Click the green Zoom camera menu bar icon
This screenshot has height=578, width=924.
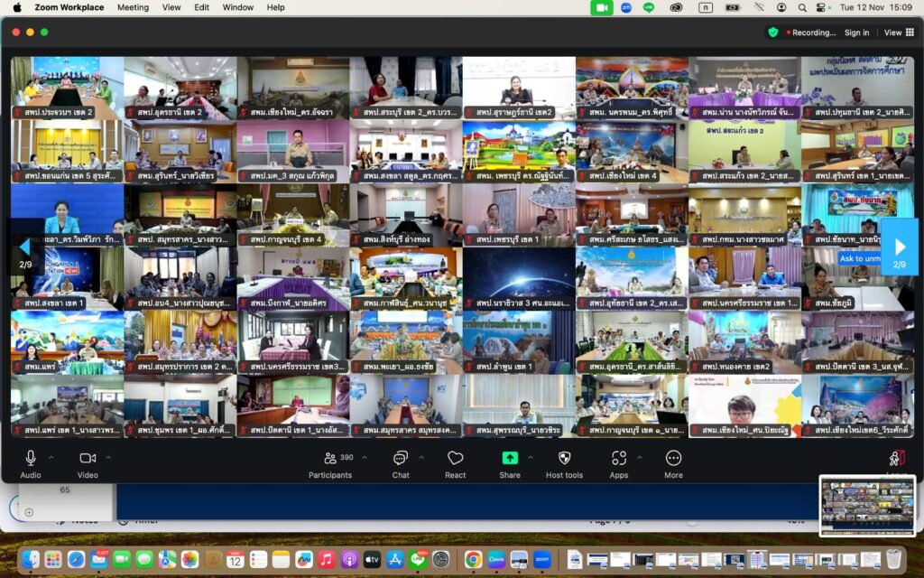click(602, 7)
